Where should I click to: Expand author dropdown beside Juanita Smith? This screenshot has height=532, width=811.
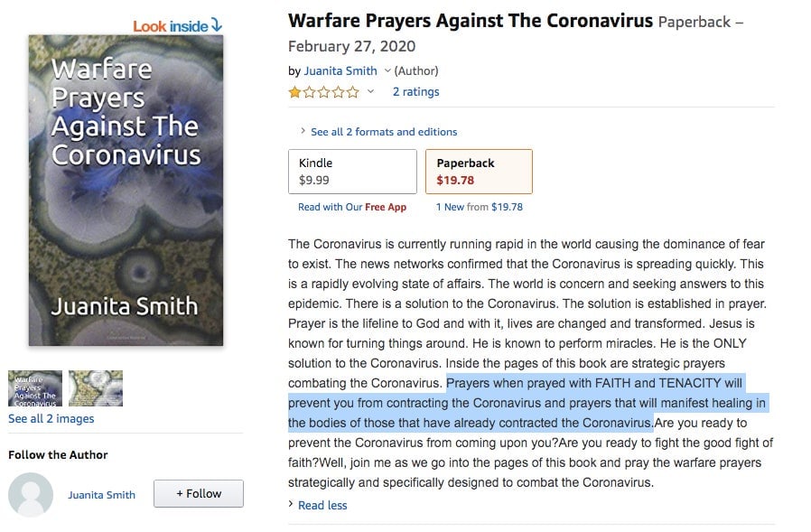[387, 70]
